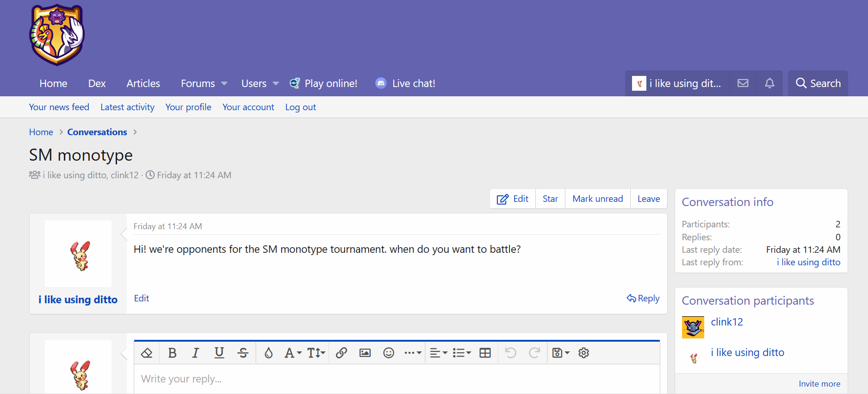Insert a table in the reply
The image size is (868, 394).
485,353
